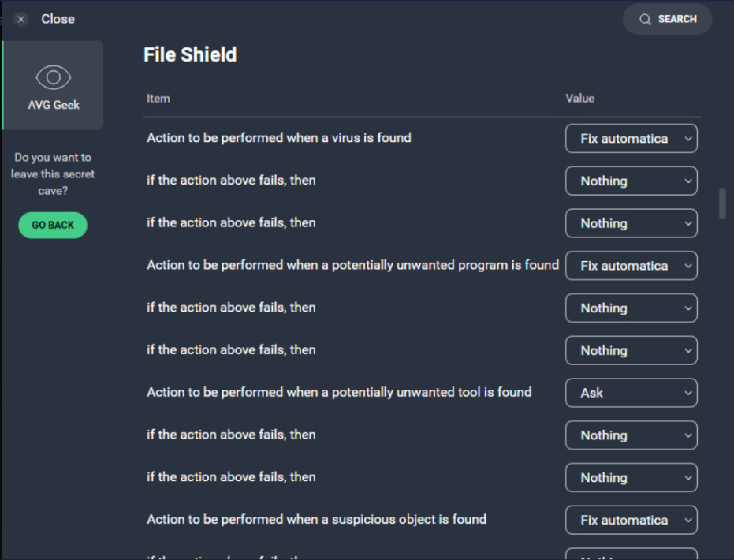Open the Nothing dropdown under the unwanted tool row

(631, 435)
